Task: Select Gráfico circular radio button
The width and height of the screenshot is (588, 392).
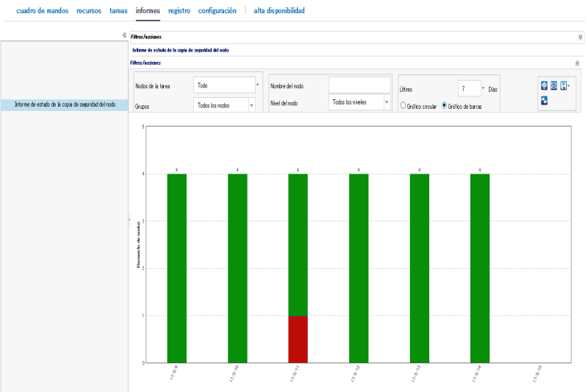Action: tap(403, 105)
